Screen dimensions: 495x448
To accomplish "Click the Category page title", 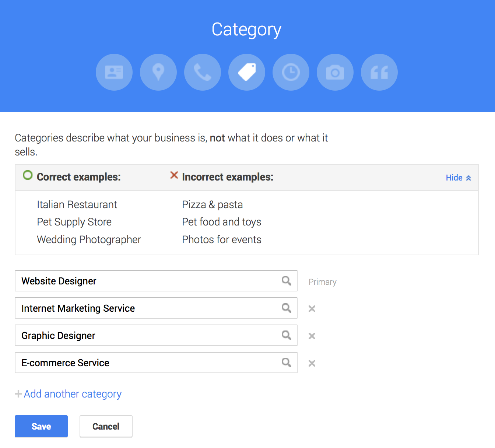I will [x=246, y=29].
